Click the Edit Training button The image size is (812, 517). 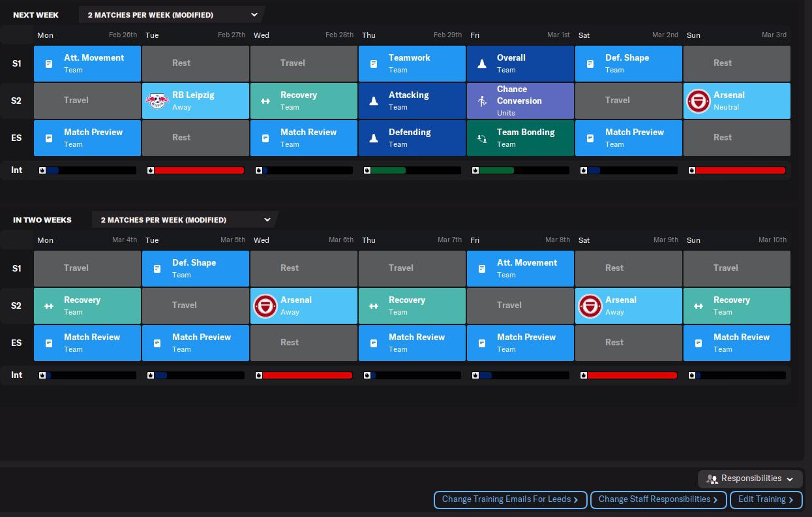pos(766,499)
